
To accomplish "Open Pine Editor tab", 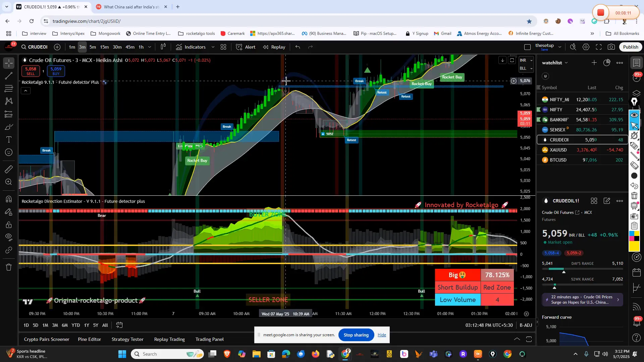I will pyautogui.click(x=89, y=339).
